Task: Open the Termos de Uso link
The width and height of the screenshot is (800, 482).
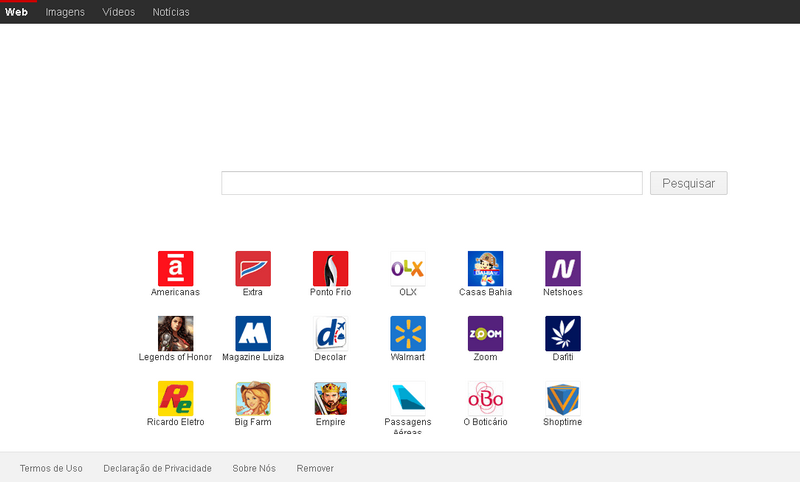Action: point(51,468)
